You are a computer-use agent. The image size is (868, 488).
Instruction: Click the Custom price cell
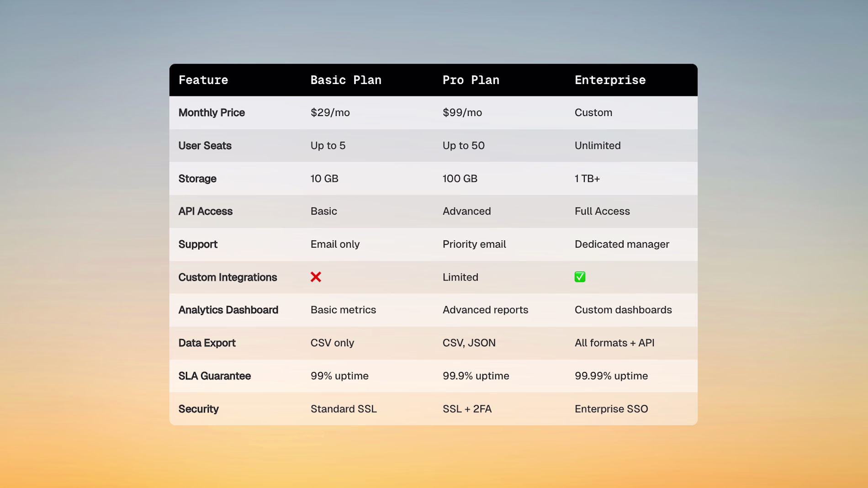[x=593, y=113]
